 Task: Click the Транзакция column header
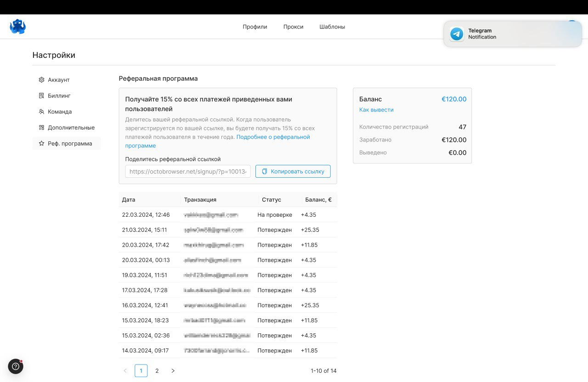coord(200,200)
